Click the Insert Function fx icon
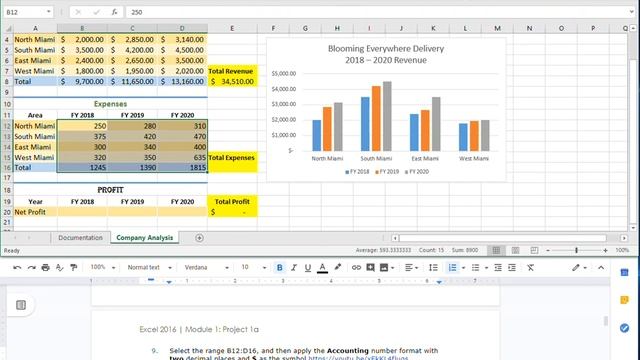 114,12
